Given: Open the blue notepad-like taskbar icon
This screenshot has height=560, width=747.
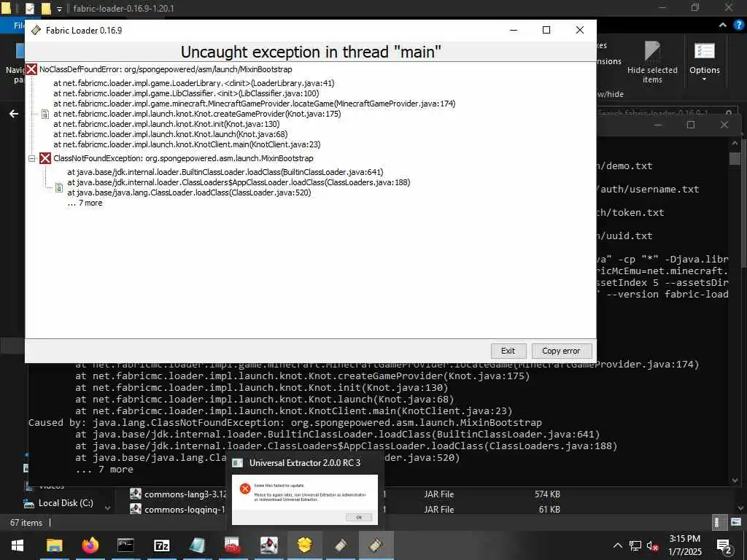Looking at the screenshot, I should coord(197,545).
